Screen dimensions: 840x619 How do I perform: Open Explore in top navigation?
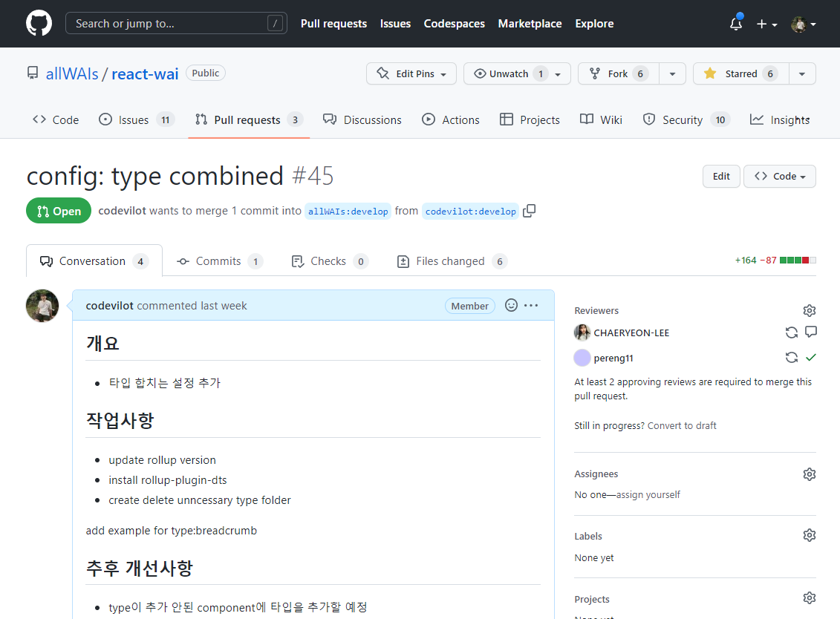pos(595,24)
